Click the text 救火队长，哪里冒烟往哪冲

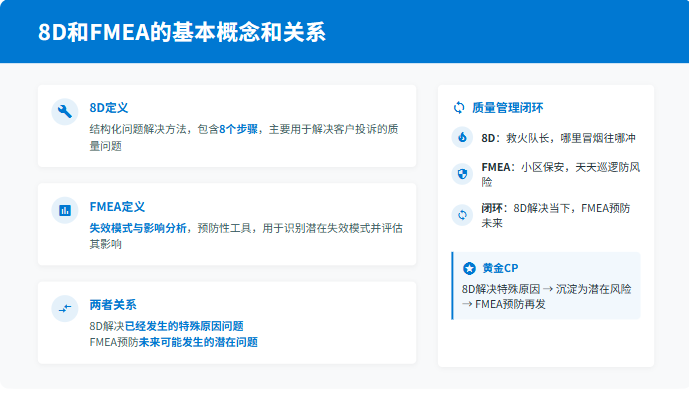click(569, 137)
